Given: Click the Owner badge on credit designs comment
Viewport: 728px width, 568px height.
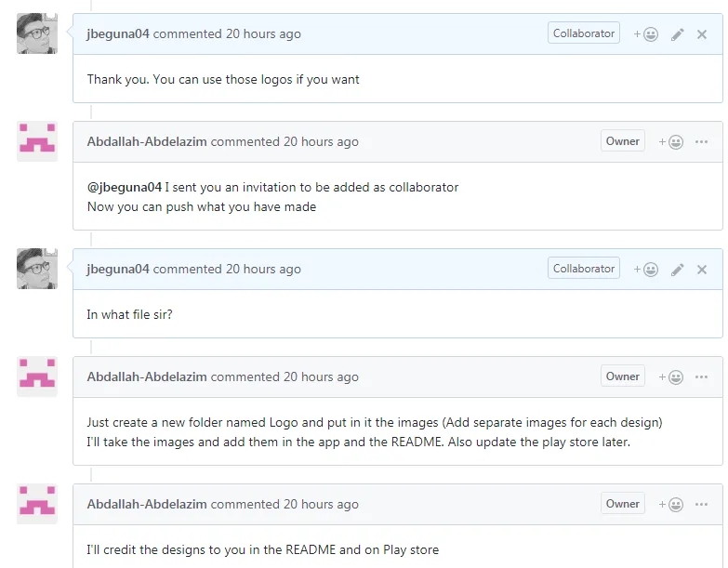Looking at the screenshot, I should 623,504.
